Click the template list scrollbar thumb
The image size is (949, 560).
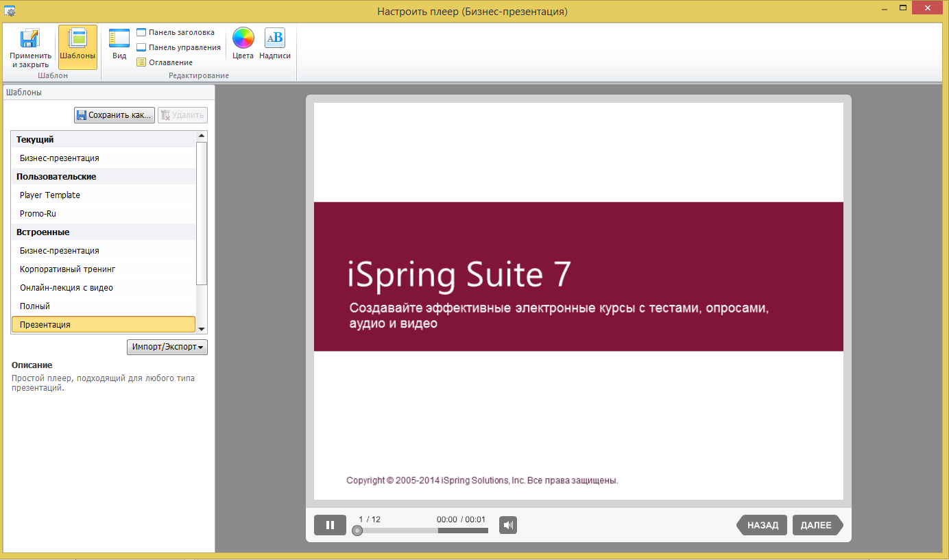tap(202, 213)
